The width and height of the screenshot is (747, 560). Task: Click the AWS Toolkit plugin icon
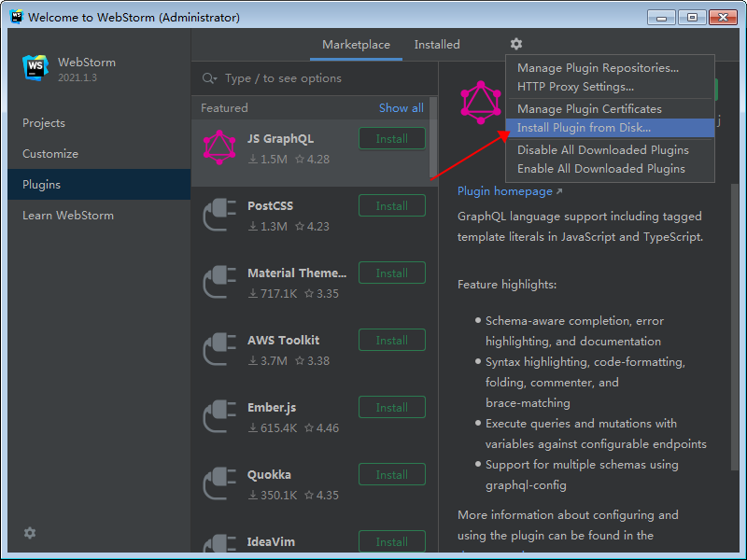(x=219, y=349)
